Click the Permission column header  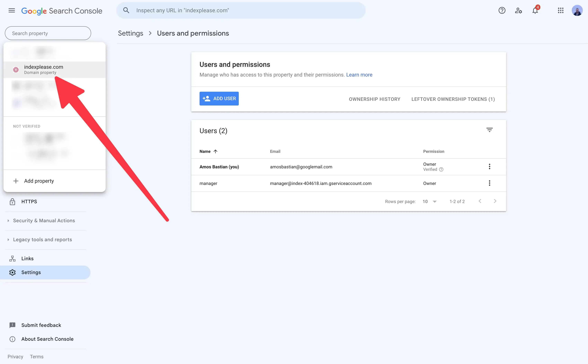434,151
